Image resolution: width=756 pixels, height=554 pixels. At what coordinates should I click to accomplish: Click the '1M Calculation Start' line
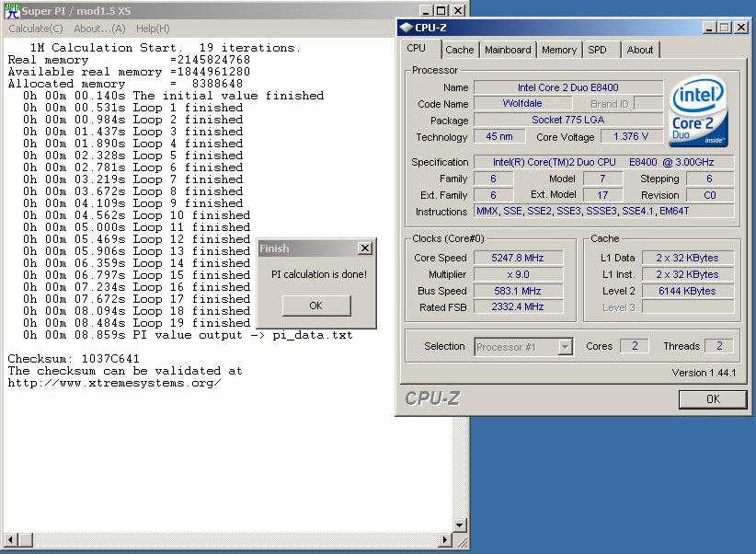tap(166, 48)
